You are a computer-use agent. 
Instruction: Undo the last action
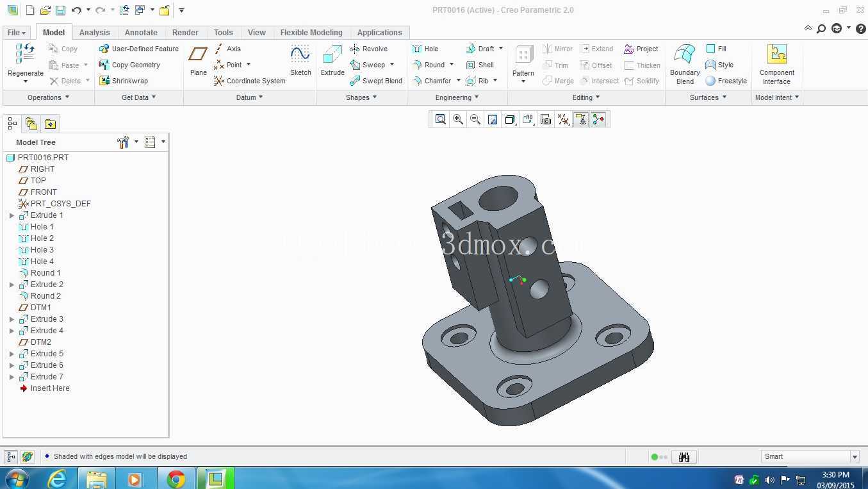(76, 10)
